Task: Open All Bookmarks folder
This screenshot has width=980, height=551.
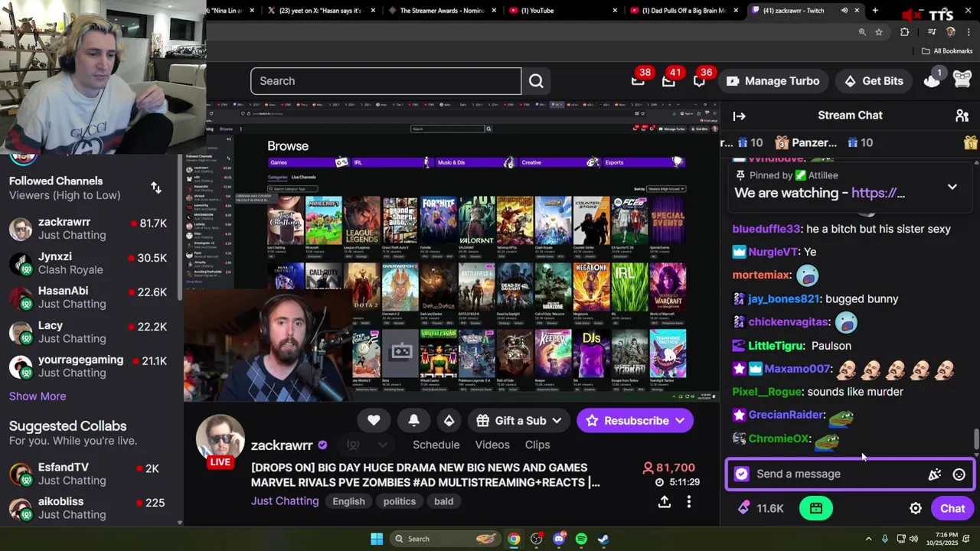Action: [947, 51]
